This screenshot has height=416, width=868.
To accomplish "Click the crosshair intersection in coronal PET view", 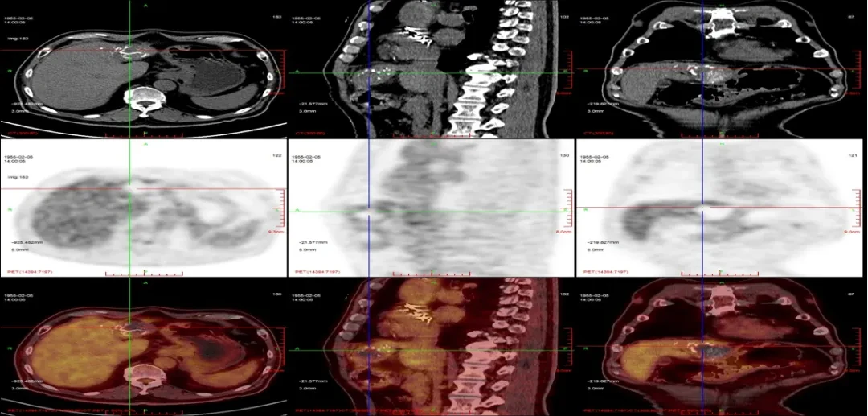I will click(x=702, y=207).
